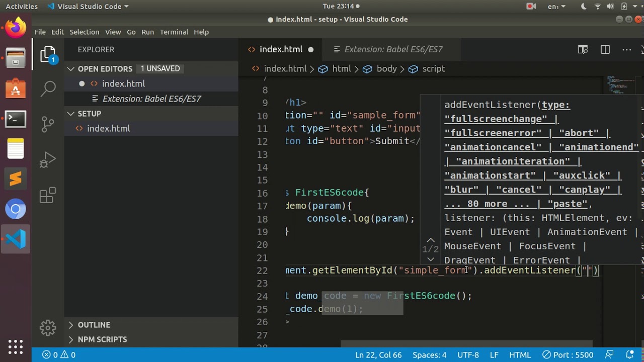Open Visual Studio Code app menu dropdown
The image size is (644, 362).
88,6
